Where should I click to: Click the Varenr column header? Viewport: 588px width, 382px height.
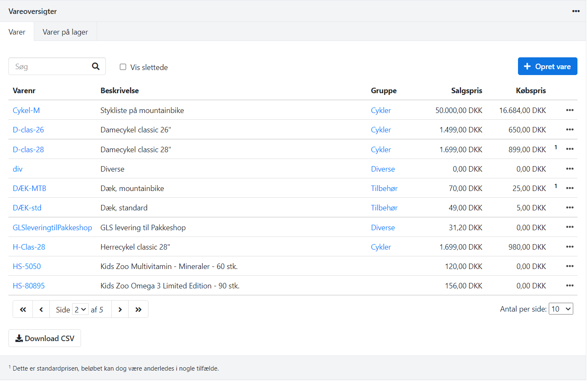tap(24, 91)
